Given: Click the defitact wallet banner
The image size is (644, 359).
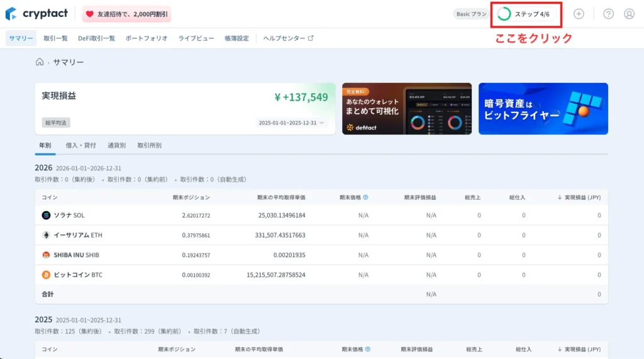Looking at the screenshot, I should pyautogui.click(x=407, y=109).
